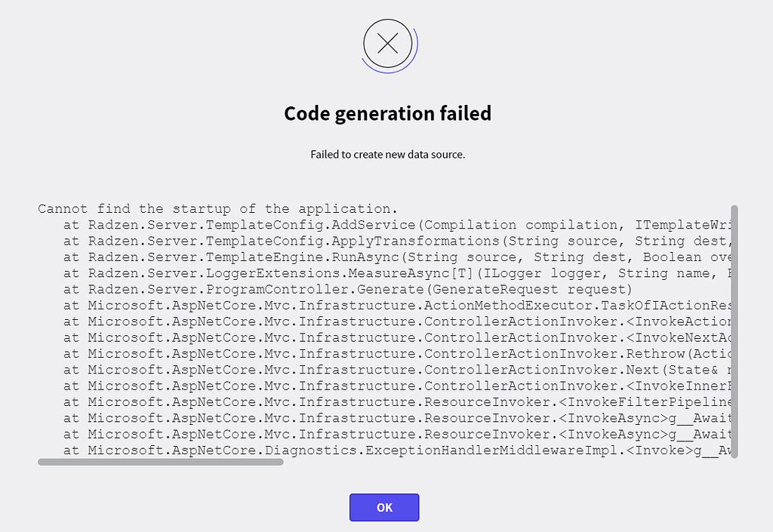Click the circled X error icon
The image size is (773, 532).
pyautogui.click(x=388, y=44)
